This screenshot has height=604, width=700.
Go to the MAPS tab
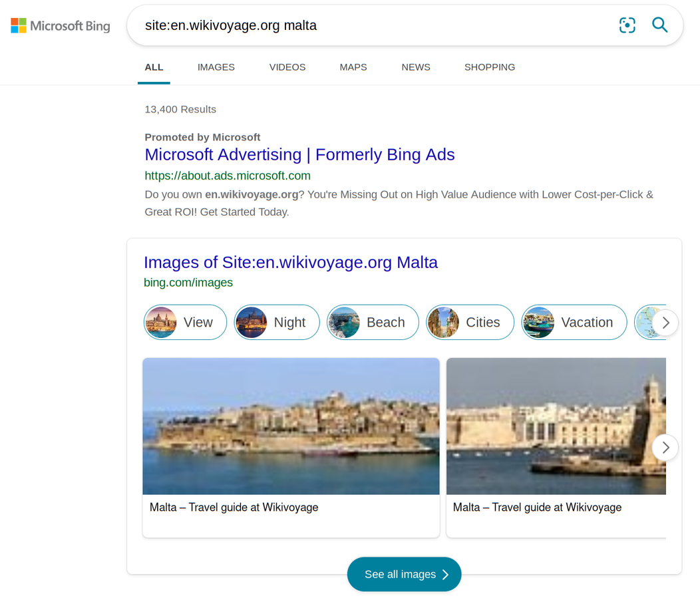coord(353,67)
